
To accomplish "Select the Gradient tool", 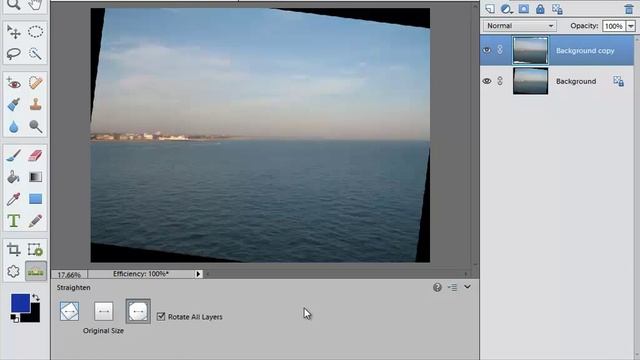I will [36, 177].
